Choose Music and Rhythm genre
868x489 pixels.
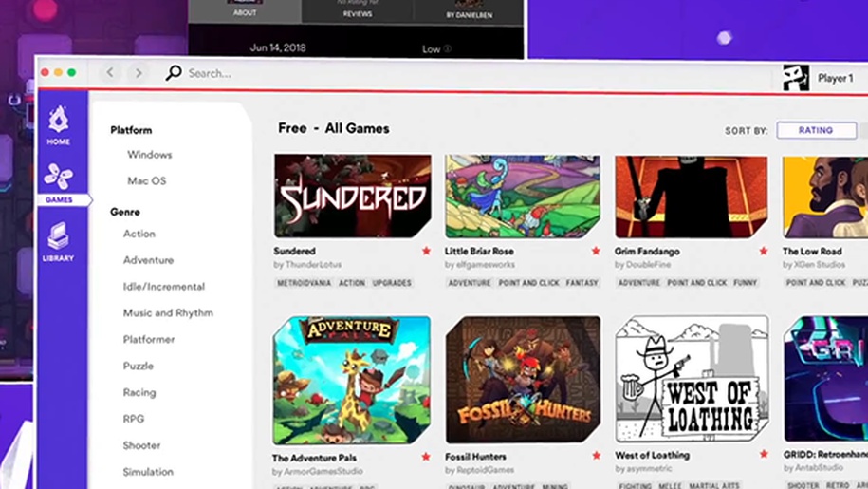pyautogui.click(x=168, y=313)
